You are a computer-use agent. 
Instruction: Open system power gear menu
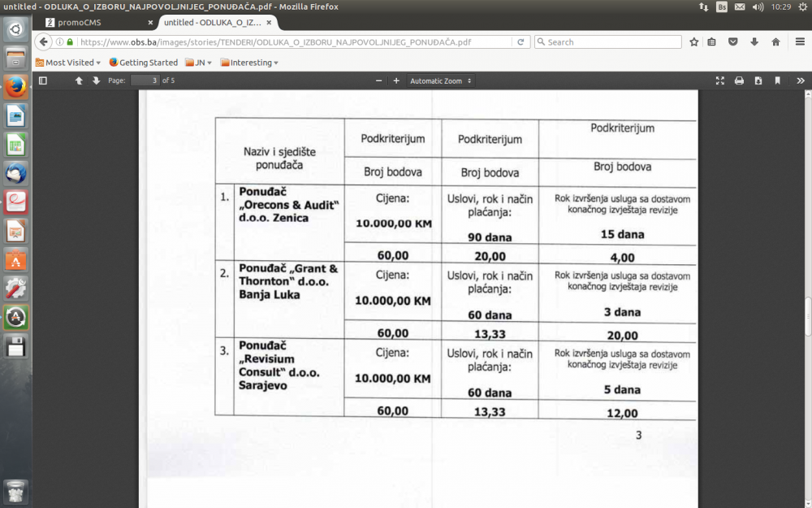tap(804, 7)
